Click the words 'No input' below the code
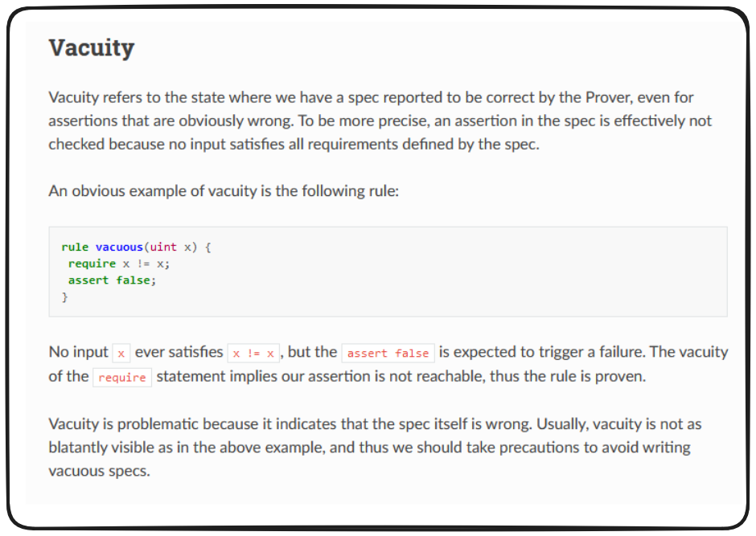This screenshot has height=536, width=756. pyautogui.click(x=78, y=352)
